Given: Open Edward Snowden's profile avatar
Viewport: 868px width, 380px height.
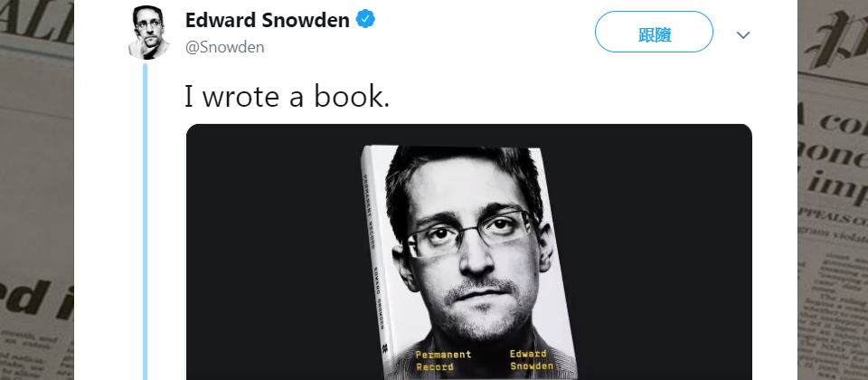Looking at the screenshot, I should pyautogui.click(x=149, y=33).
